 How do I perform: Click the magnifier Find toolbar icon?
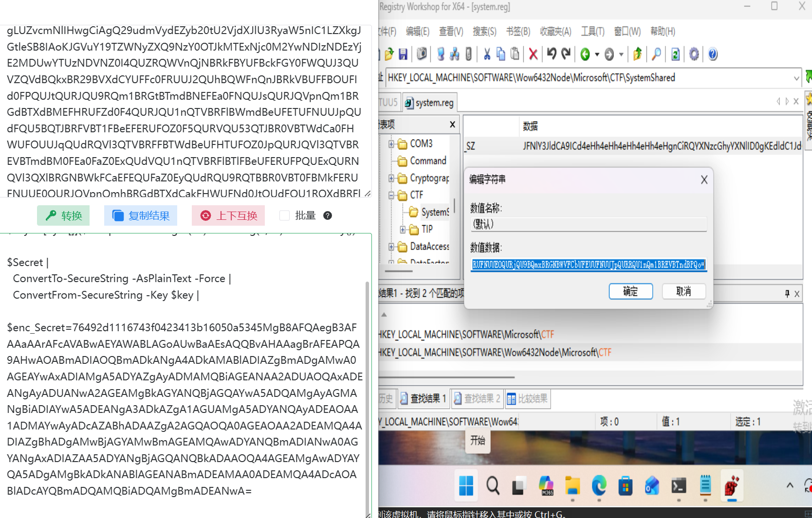point(656,54)
